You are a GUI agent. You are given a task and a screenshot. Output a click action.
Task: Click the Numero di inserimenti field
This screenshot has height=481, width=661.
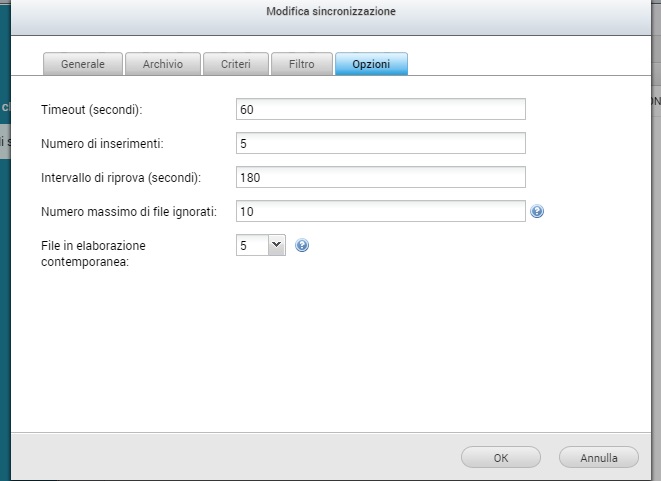(x=381, y=143)
